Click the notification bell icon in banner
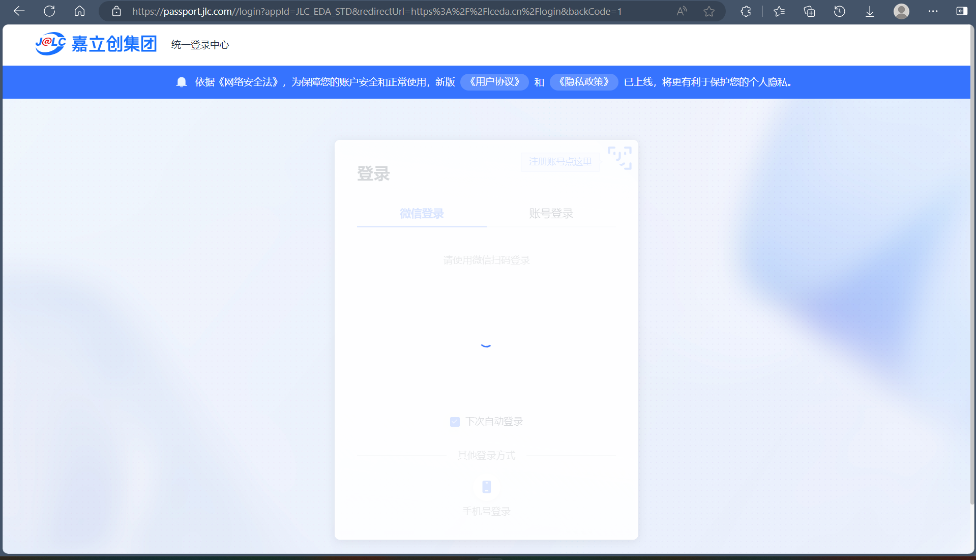Image resolution: width=976 pixels, height=560 pixels. tap(182, 82)
